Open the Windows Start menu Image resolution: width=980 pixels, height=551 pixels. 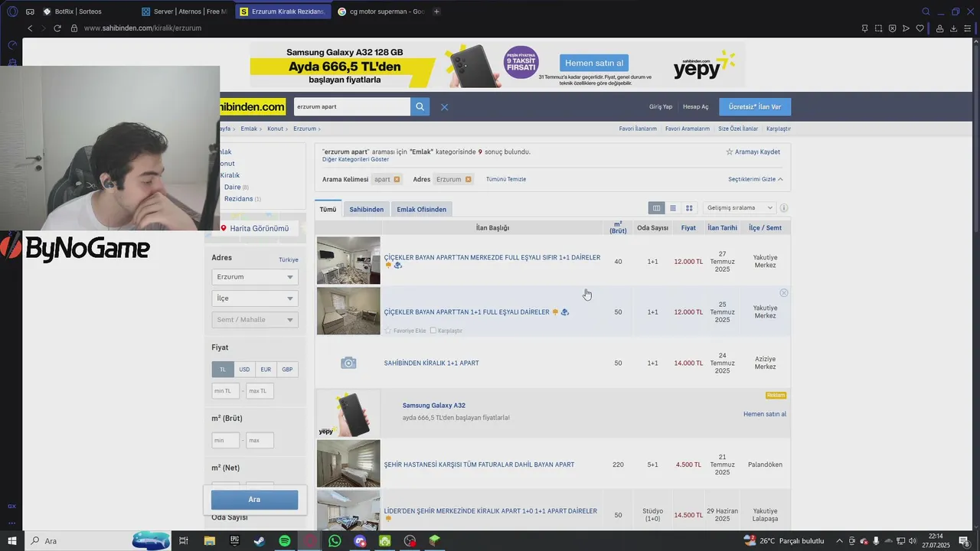point(11,541)
